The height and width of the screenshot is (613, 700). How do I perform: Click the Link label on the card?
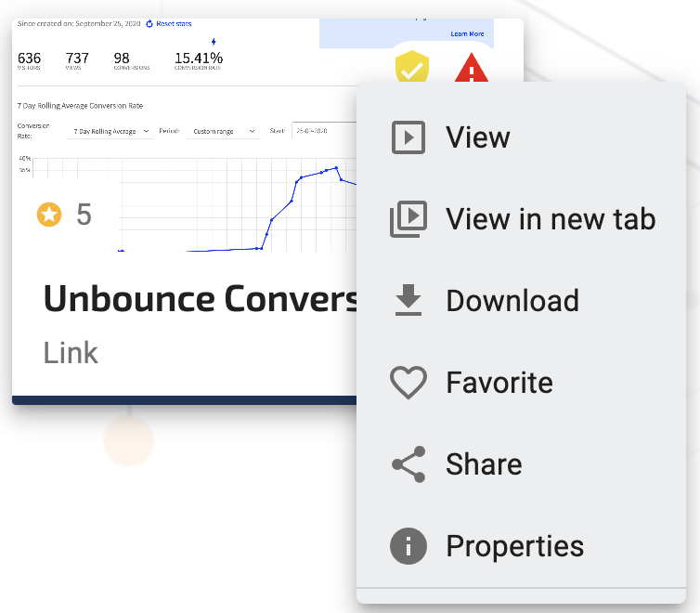tap(71, 353)
